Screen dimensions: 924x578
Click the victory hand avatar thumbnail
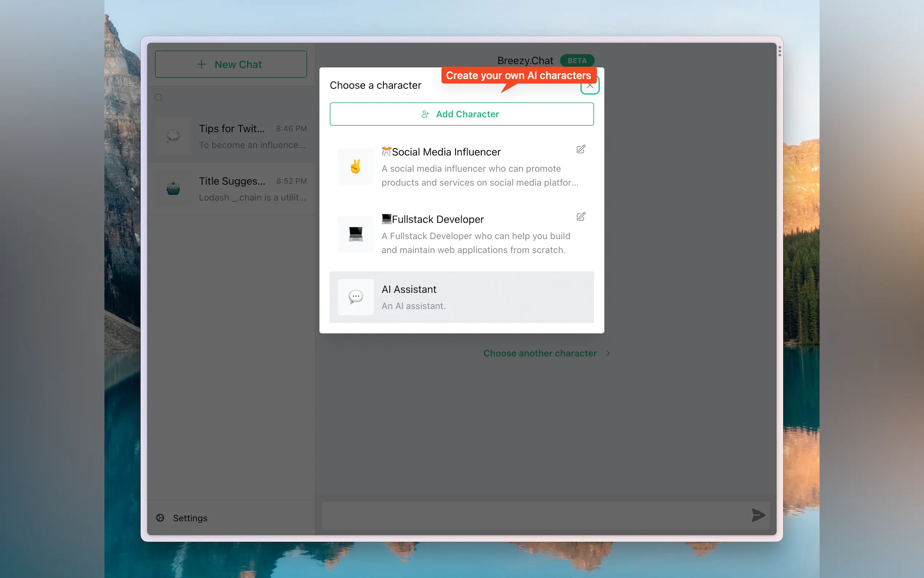pyautogui.click(x=355, y=167)
